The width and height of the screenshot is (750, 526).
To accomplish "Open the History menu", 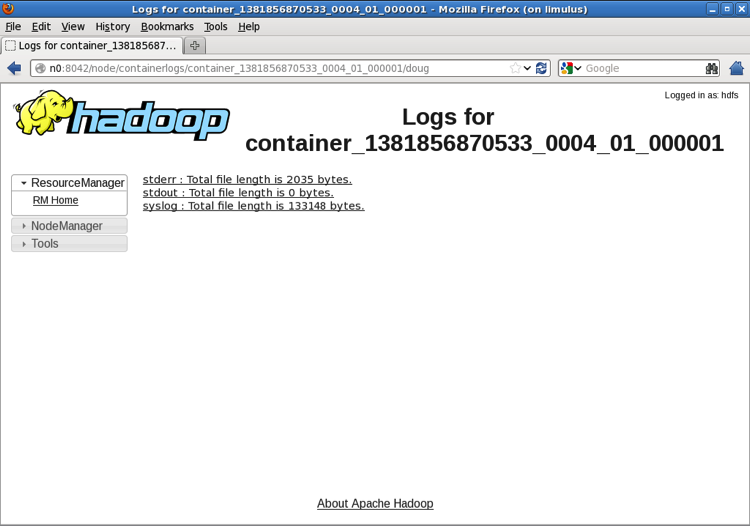I will point(113,27).
